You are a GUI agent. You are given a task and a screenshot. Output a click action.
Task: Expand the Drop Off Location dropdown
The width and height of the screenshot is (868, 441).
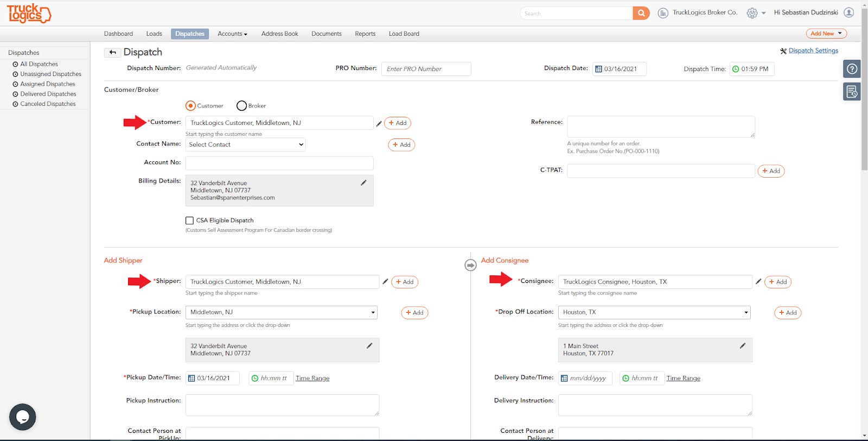coord(654,312)
